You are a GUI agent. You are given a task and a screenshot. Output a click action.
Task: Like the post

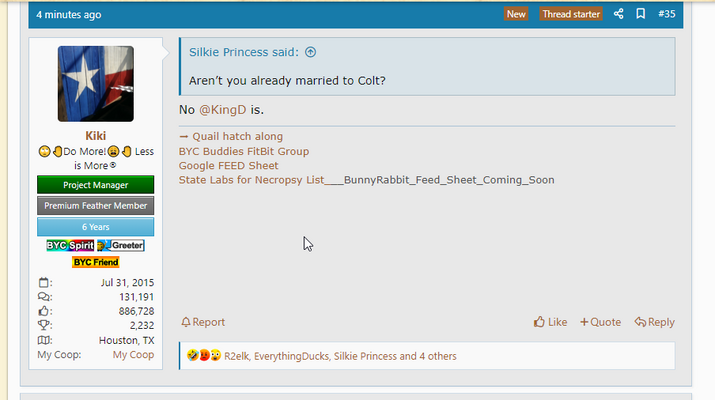coord(550,322)
